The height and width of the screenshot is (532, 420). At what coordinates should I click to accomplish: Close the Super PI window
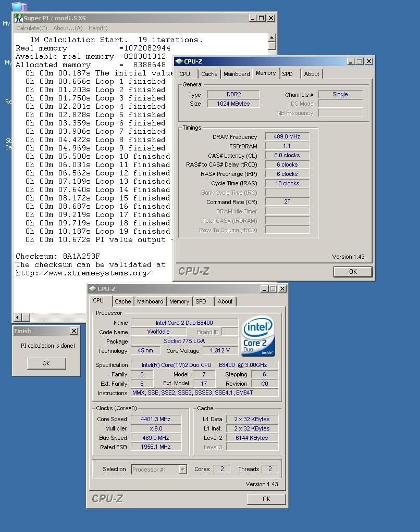[271, 18]
